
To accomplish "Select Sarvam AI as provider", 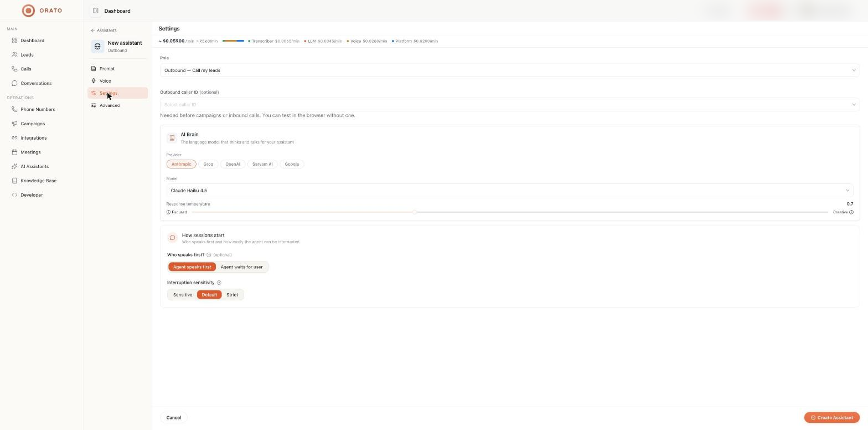I will coord(262,164).
